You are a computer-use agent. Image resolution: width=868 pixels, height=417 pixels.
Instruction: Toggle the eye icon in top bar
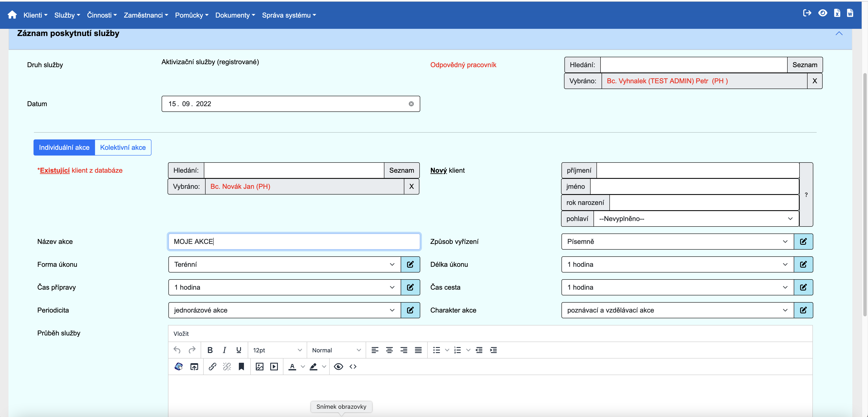[x=823, y=13]
